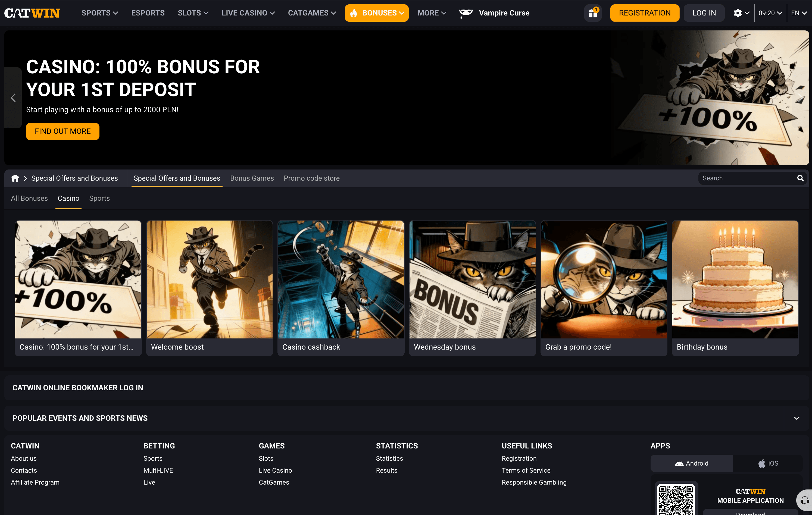Select the iOS app tab
Image resolution: width=812 pixels, height=515 pixels.
coord(768,463)
